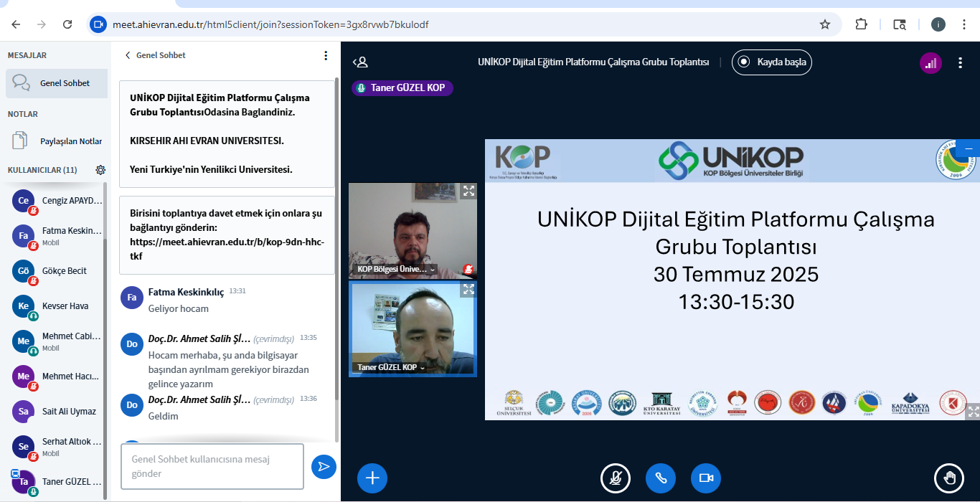Click the chat message input field

[212, 466]
